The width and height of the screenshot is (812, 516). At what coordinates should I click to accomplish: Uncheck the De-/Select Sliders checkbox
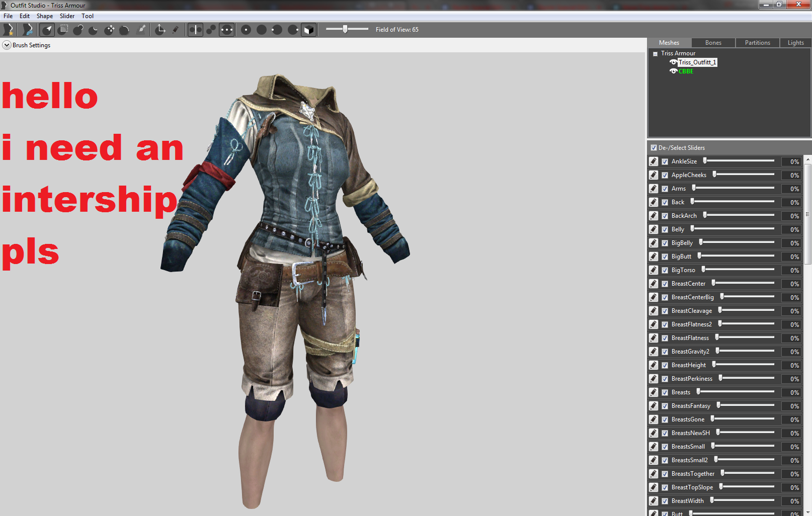(655, 147)
